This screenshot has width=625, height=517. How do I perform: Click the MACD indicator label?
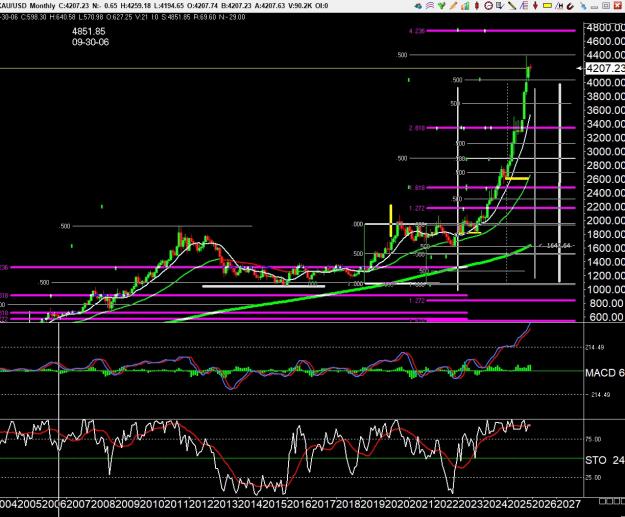(x=605, y=373)
